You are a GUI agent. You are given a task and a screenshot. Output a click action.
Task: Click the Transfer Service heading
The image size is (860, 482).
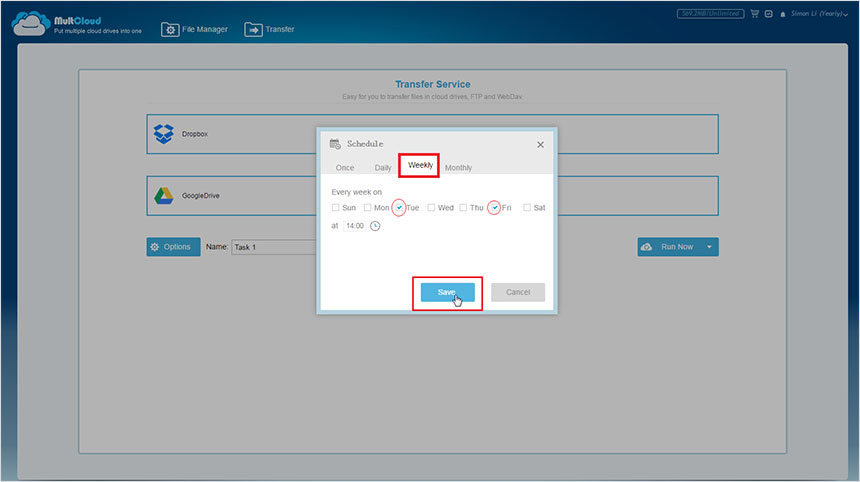point(433,84)
